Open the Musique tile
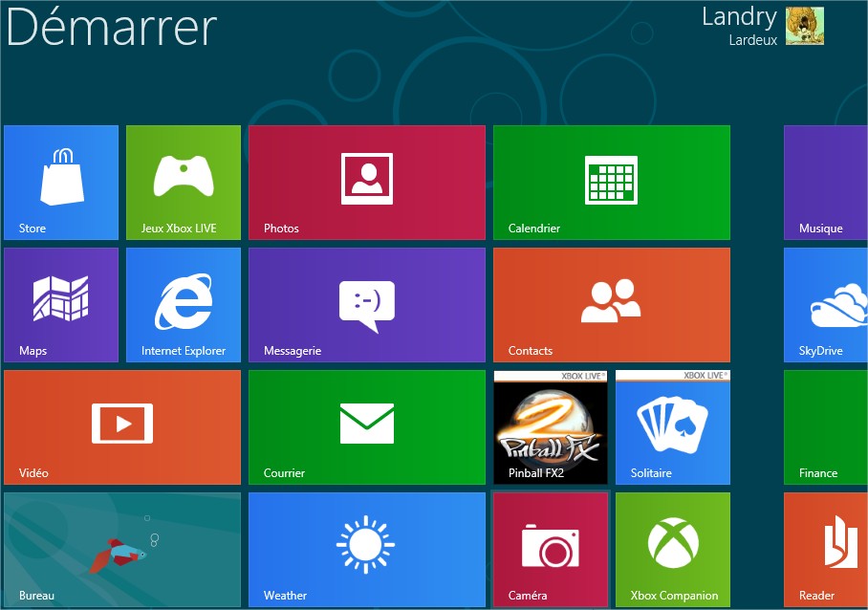The width and height of the screenshot is (868, 610). click(826, 183)
